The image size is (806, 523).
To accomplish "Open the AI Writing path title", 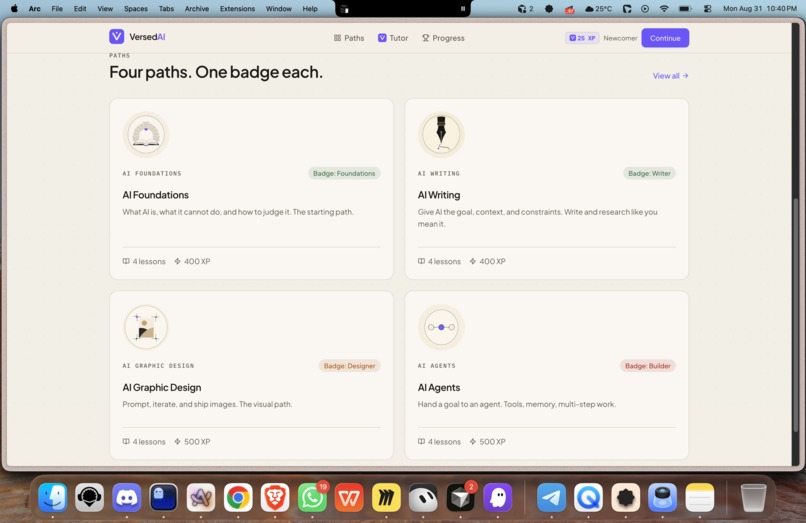I will point(439,195).
